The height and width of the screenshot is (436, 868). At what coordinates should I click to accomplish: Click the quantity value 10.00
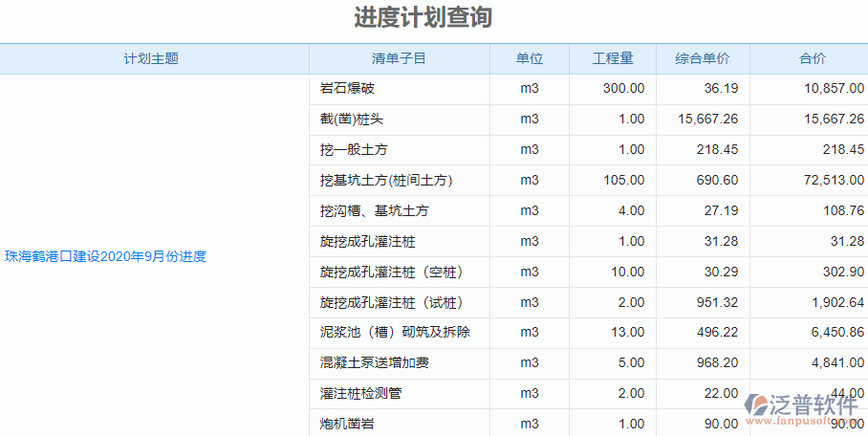click(x=627, y=272)
